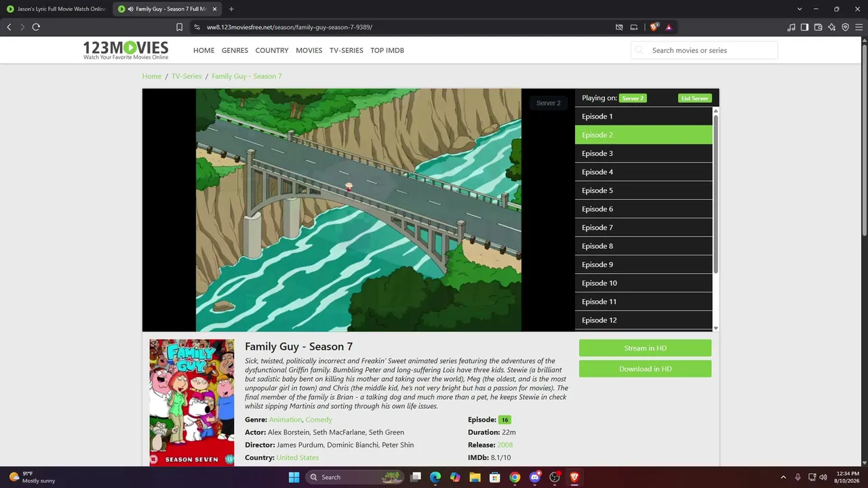The height and width of the screenshot is (488, 868).
Task: Open Brave Rewards triangle icon
Action: [669, 27]
